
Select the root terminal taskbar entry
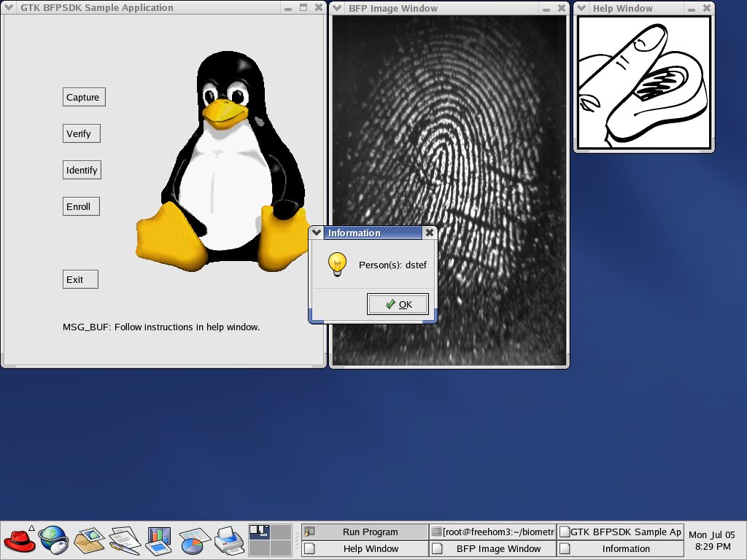point(492,532)
